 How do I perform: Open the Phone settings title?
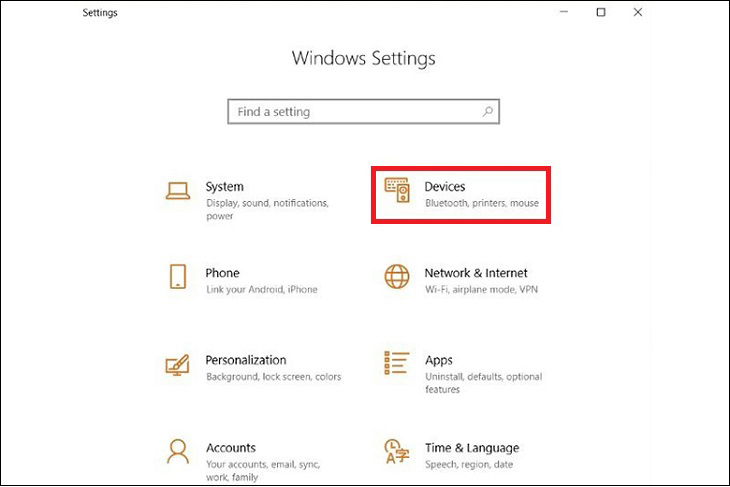pos(223,273)
